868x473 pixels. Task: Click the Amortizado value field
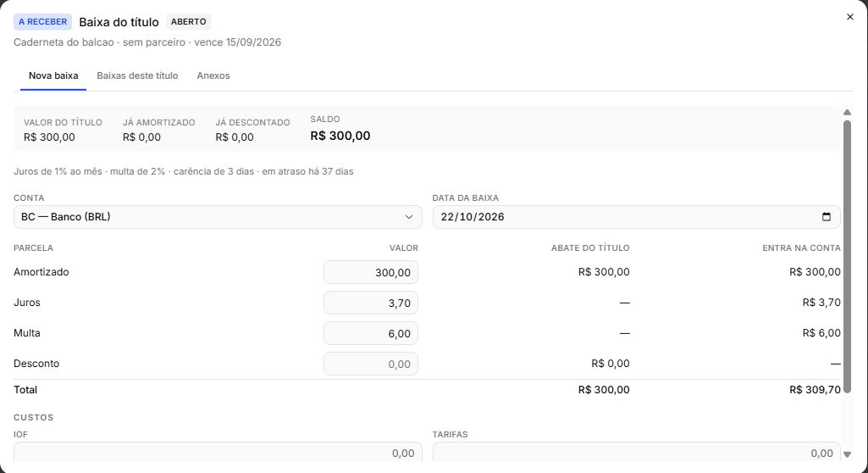click(x=370, y=272)
